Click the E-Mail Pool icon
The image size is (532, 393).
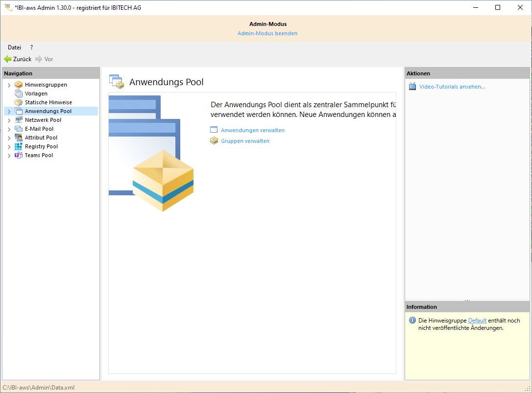19,129
